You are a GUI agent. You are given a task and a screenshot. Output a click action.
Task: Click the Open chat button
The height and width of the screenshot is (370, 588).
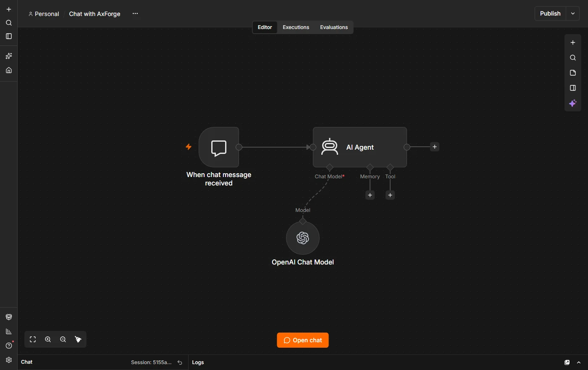click(x=303, y=340)
